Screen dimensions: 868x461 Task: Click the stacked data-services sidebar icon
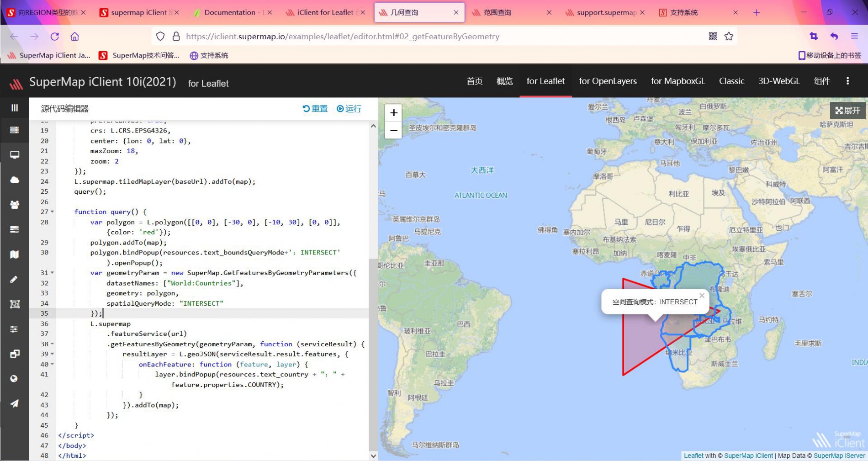15,229
